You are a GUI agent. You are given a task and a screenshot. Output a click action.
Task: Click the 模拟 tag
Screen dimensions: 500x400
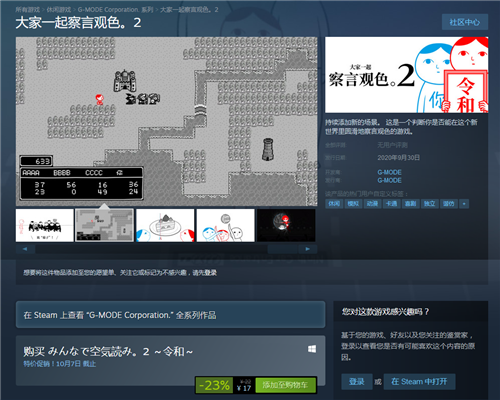pyautogui.click(x=353, y=204)
